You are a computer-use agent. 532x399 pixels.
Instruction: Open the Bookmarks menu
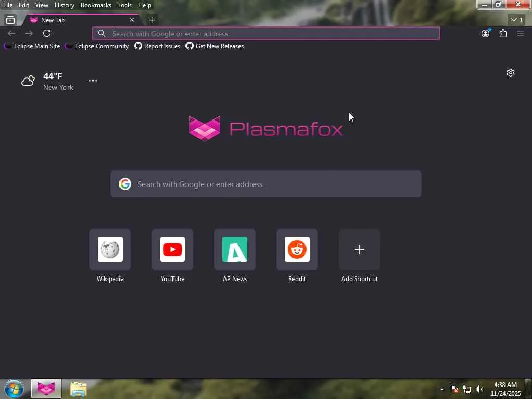[96, 5]
